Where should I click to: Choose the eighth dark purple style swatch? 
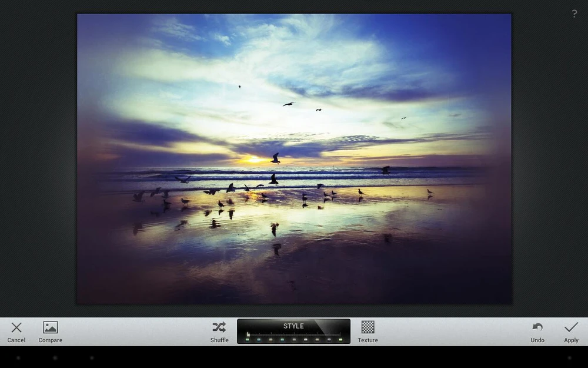tap(328, 340)
